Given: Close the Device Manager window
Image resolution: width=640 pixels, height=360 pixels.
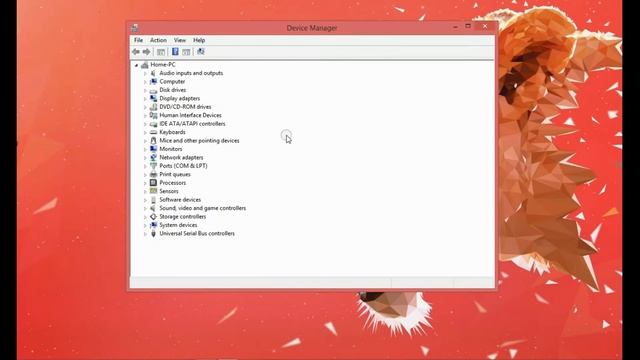Looking at the screenshot, I should pos(485,27).
